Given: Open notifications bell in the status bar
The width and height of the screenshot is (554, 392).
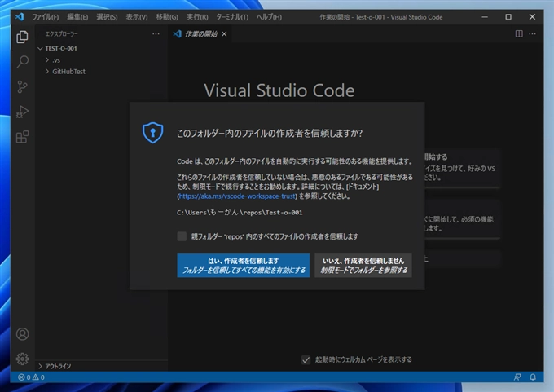Looking at the screenshot, I should tap(533, 377).
